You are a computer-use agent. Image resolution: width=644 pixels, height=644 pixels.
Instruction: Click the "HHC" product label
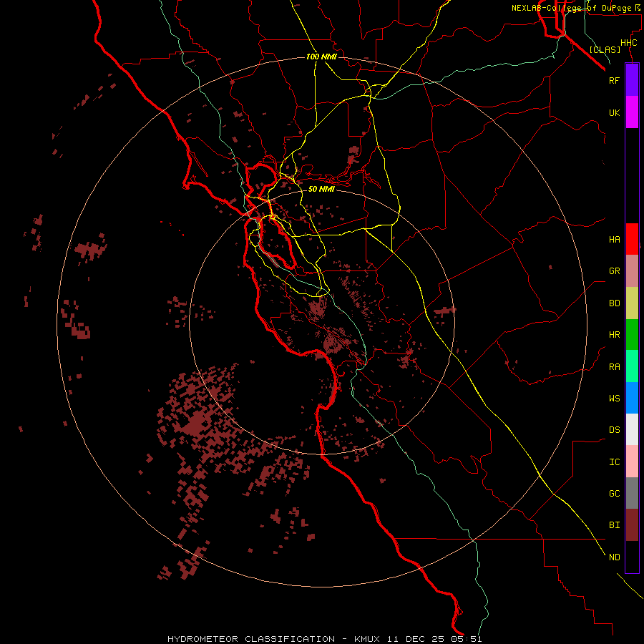point(628,43)
